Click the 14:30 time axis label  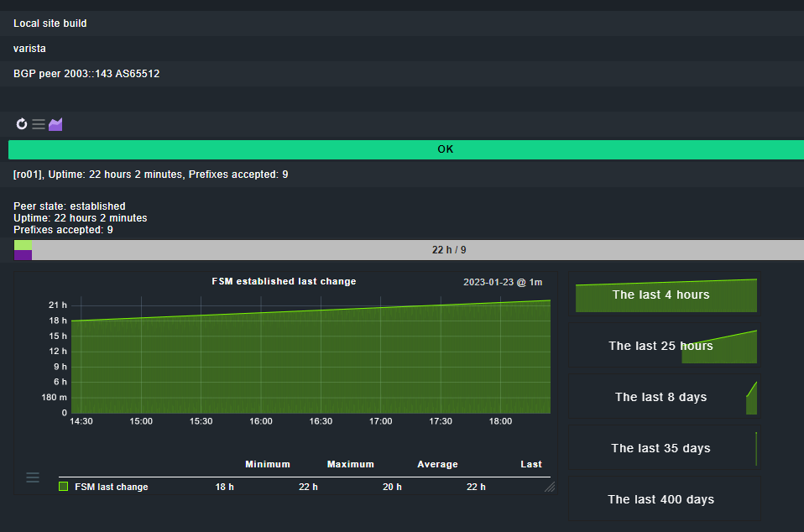coord(81,421)
